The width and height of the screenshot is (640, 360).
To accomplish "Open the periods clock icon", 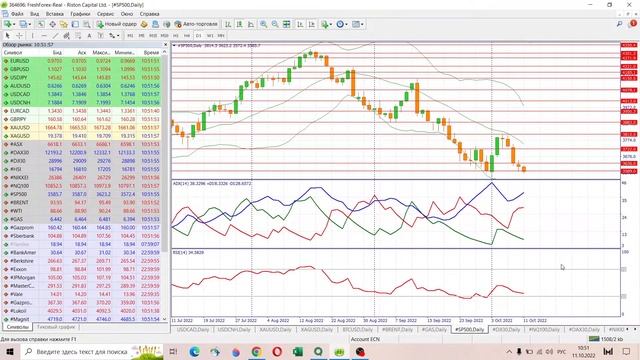I will (x=340, y=24).
